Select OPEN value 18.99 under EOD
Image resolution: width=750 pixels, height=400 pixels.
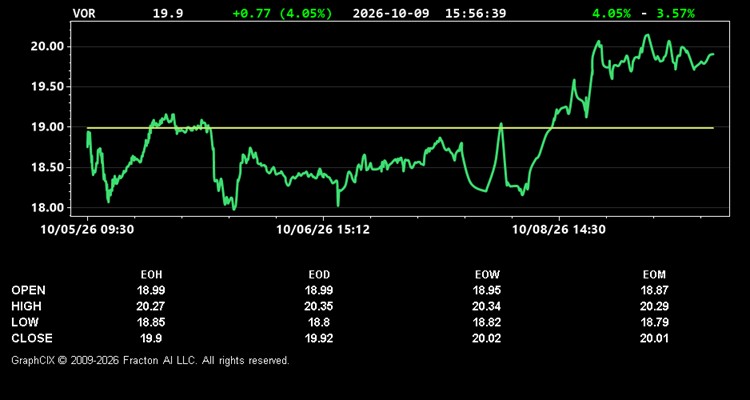[x=319, y=290]
